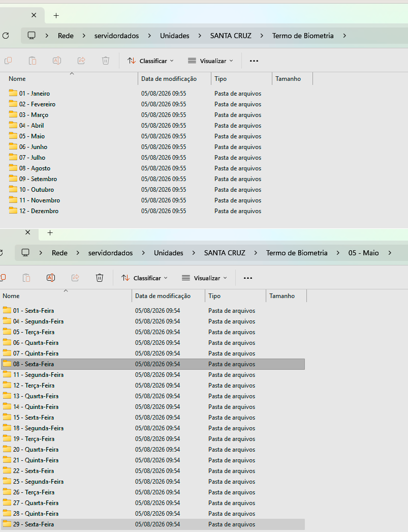
Task: Select the 03 - Março folder
Action: 34,114
